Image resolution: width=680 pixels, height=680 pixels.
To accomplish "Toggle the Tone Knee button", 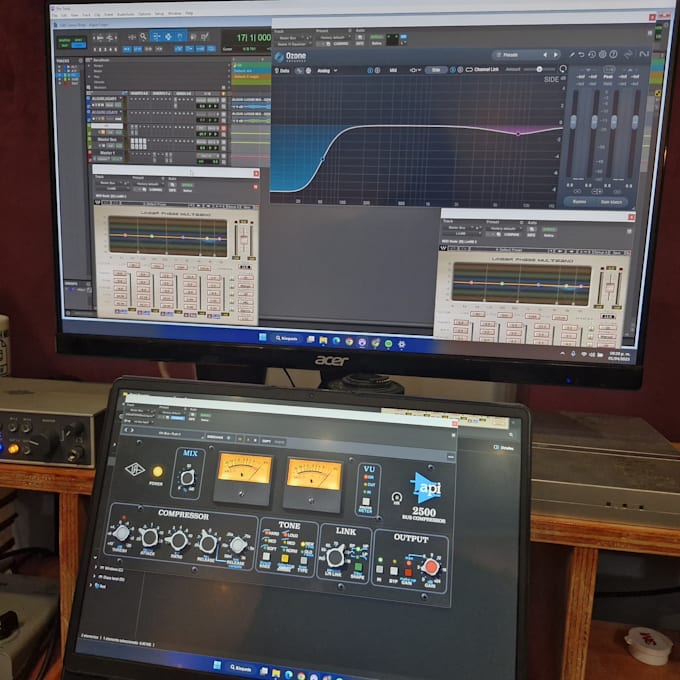I will click(266, 556).
